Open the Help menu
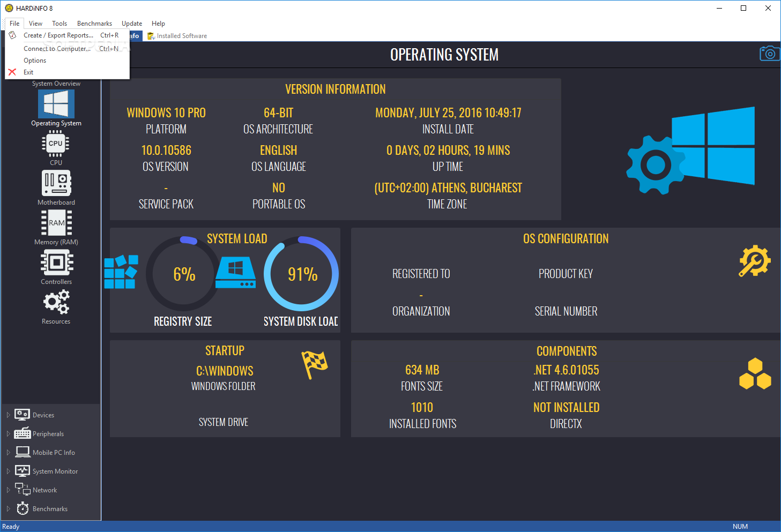Viewport: 781px width, 532px height. [x=158, y=24]
